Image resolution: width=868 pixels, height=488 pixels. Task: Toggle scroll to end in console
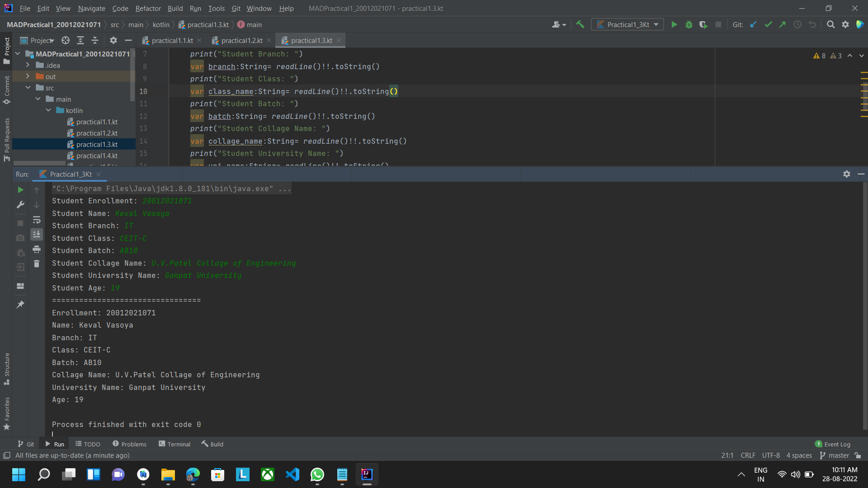37,234
